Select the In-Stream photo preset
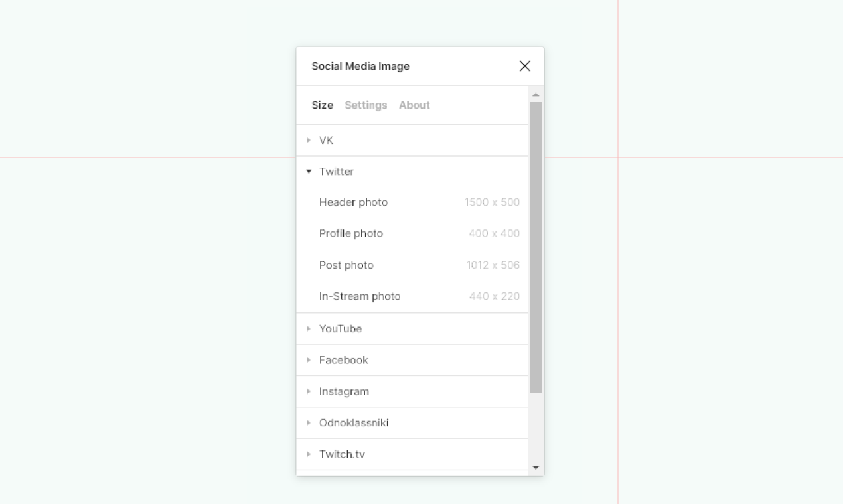The width and height of the screenshot is (843, 504). click(360, 296)
